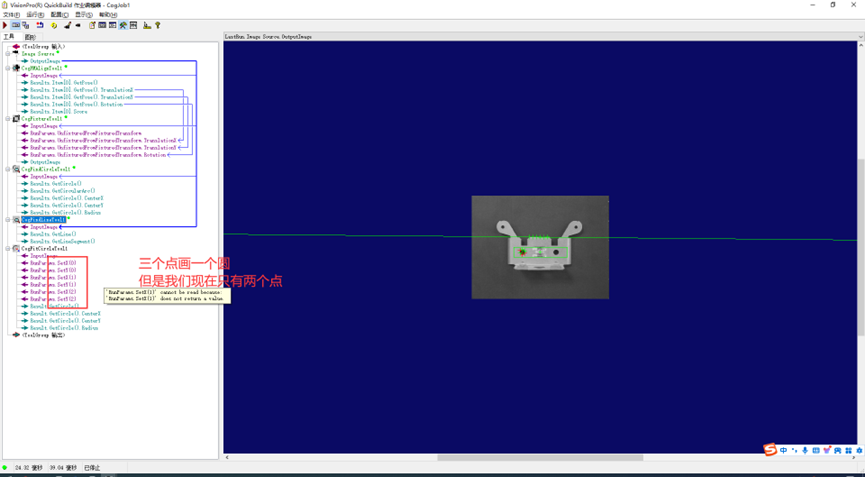Click the 39.04 毫秒 status entry
The image size is (865, 477).
pyautogui.click(x=63, y=468)
